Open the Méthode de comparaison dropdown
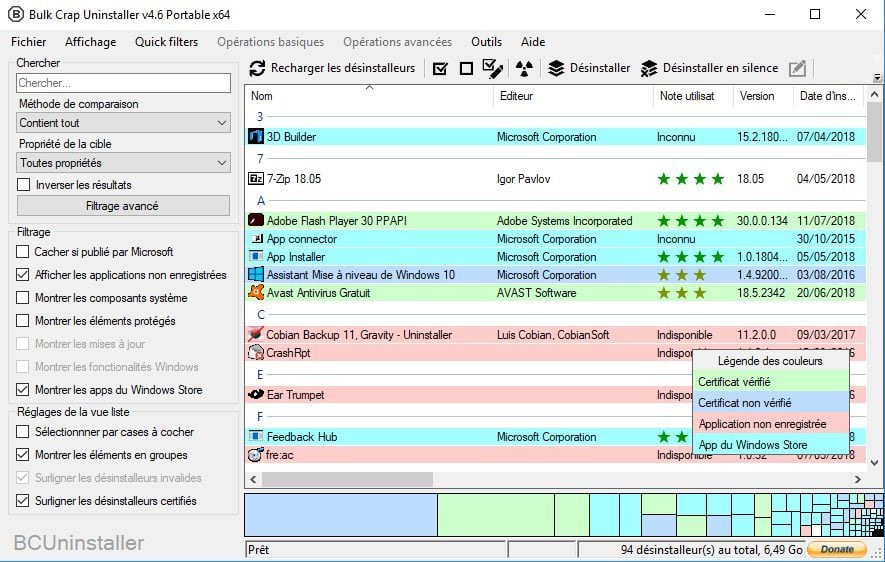Image resolution: width=885 pixels, height=562 pixels. pyautogui.click(x=124, y=123)
